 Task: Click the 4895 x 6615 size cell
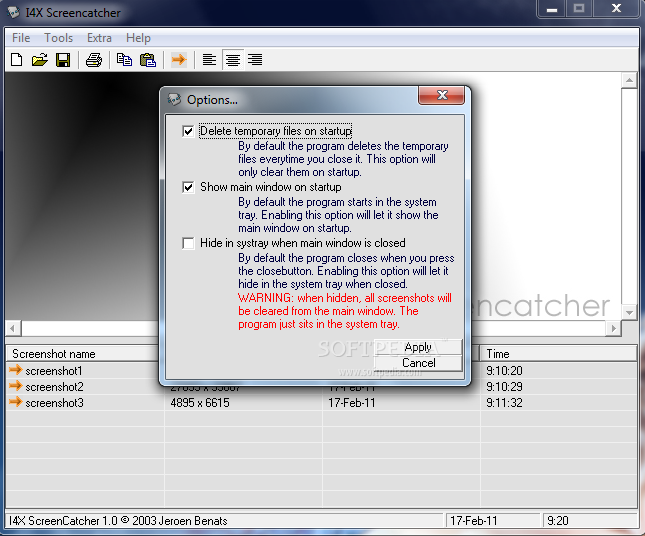click(x=200, y=403)
